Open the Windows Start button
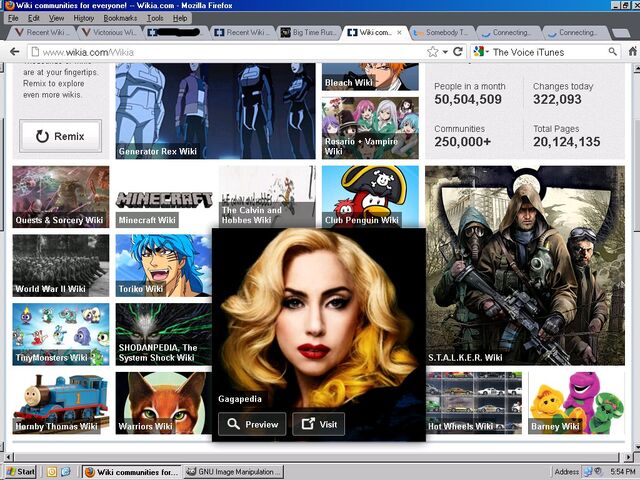 (21, 472)
